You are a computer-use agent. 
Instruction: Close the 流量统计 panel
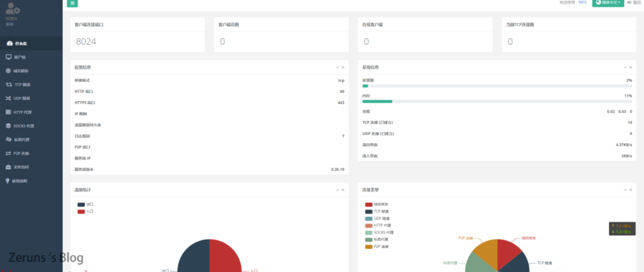[x=343, y=190]
